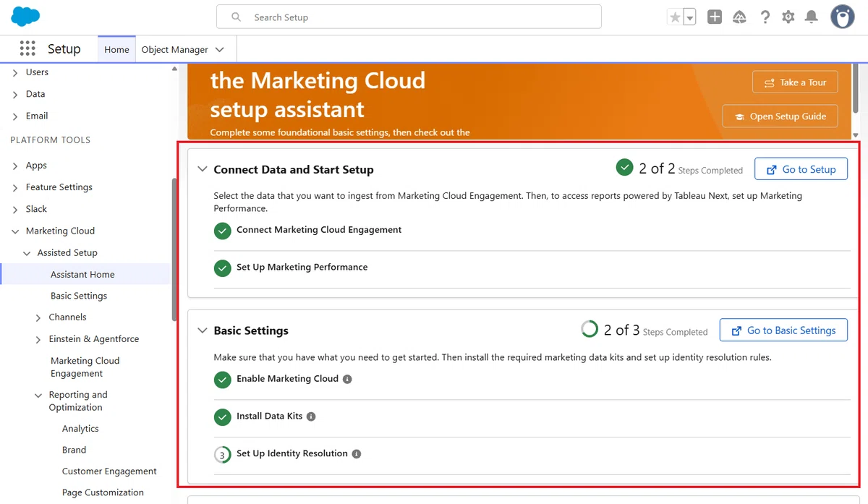Open the Setup gear icon

pyautogui.click(x=788, y=17)
